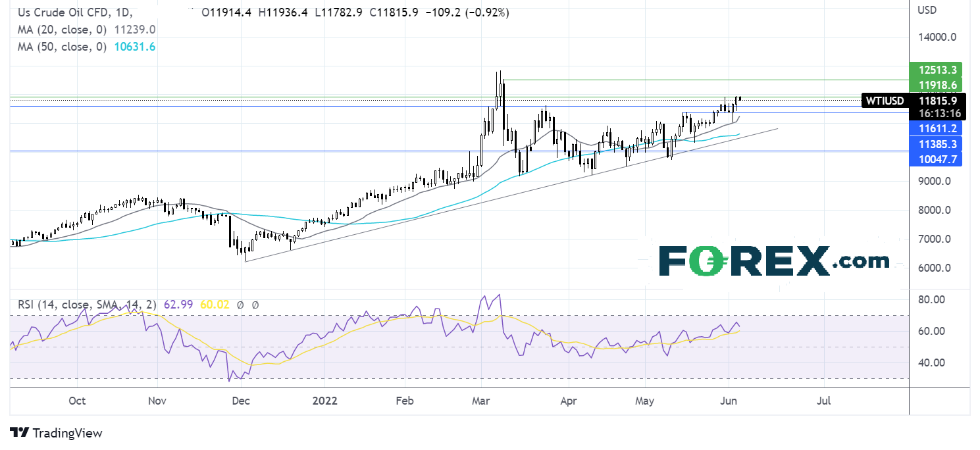Viewport: 980px width, 450px height.
Task: Click the first empty-value symbol in RSI legend
Action: 241,305
